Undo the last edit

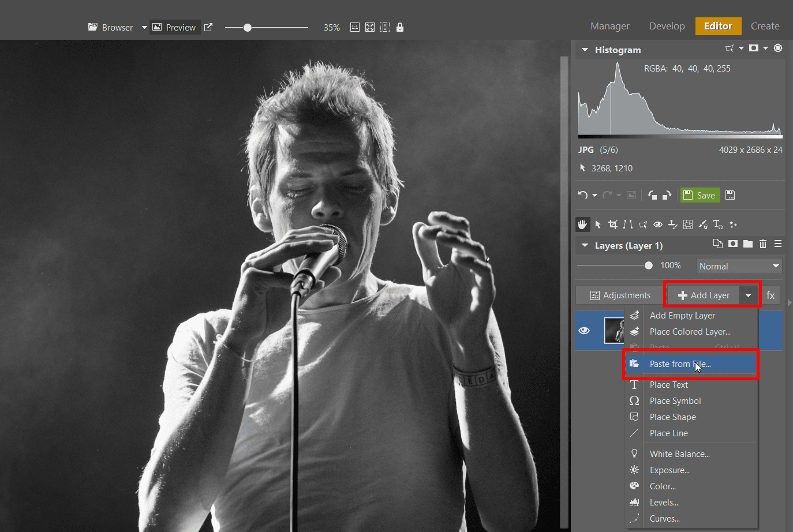[583, 195]
